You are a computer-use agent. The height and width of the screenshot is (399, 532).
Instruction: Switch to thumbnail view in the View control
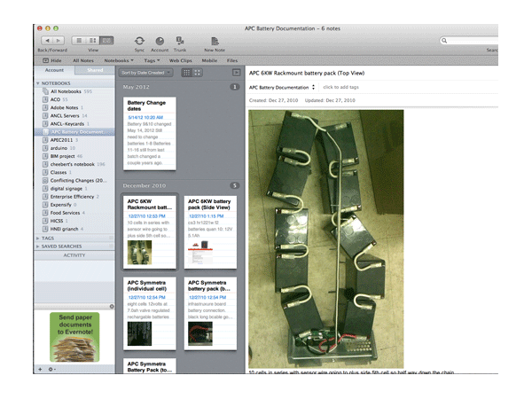pos(106,41)
